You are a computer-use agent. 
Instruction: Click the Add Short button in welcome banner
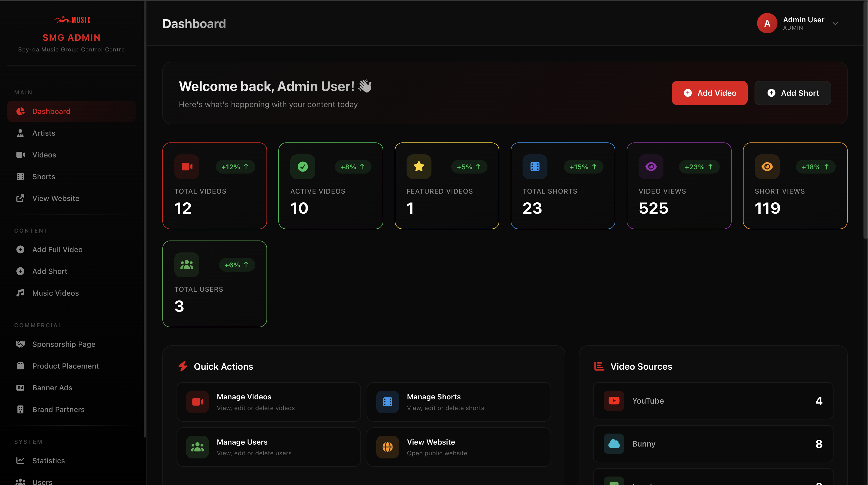(792, 93)
